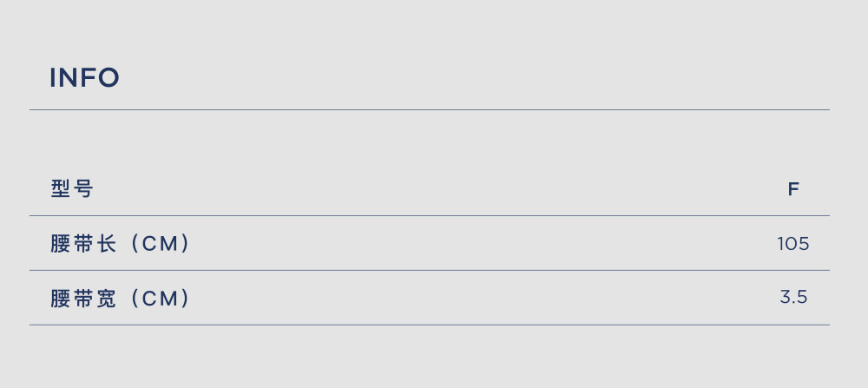Click the 号 character in model label
Screen dimensions: 868x388
click(83, 189)
